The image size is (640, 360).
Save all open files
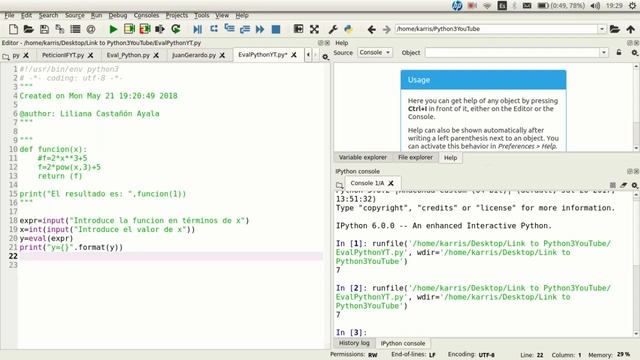pos(60,29)
